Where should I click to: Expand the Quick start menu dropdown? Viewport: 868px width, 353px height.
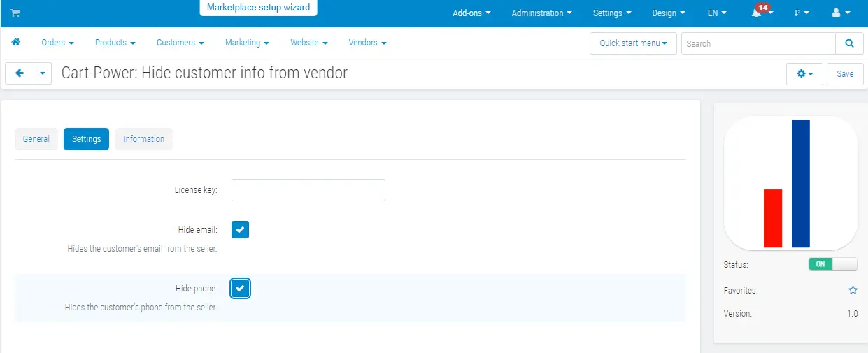632,43
